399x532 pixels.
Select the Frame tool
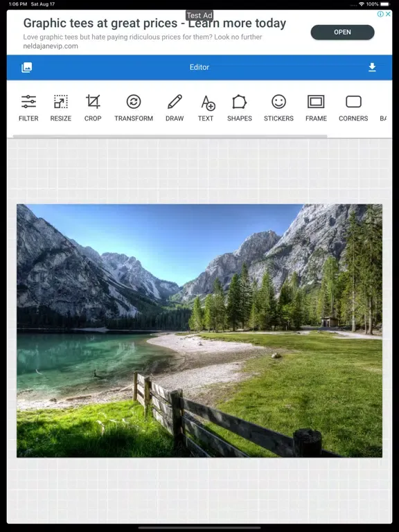point(316,108)
